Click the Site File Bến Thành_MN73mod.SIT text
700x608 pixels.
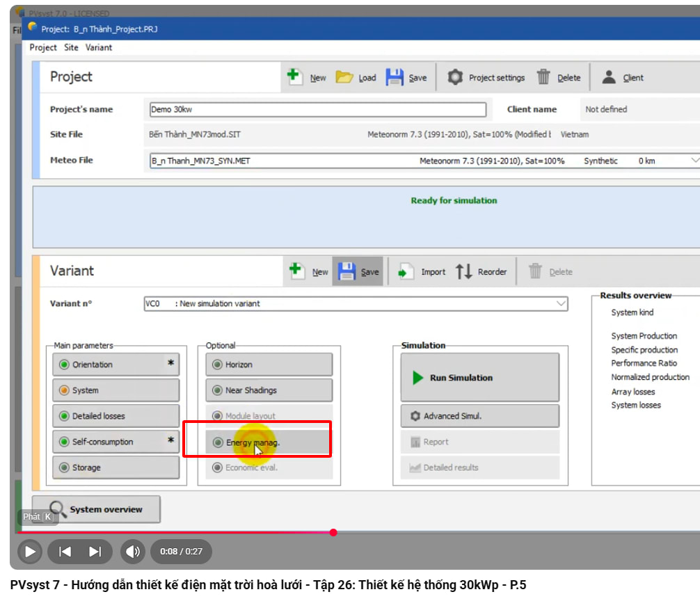[x=195, y=134]
